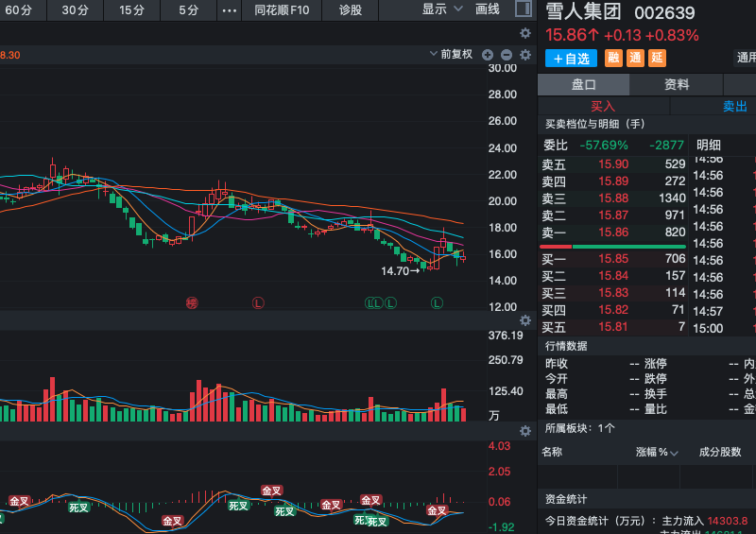Image resolution: width=756 pixels, height=534 pixels.
Task: Select 卖五 price 15.90
Action: [613, 164]
